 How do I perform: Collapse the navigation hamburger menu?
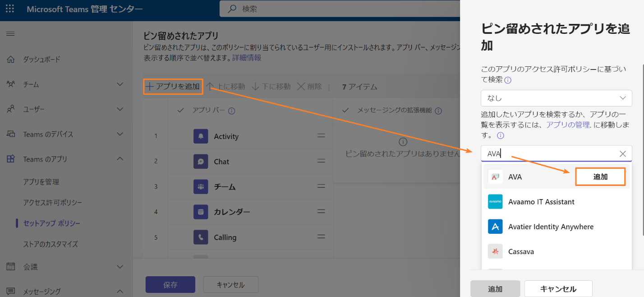pos(10,34)
